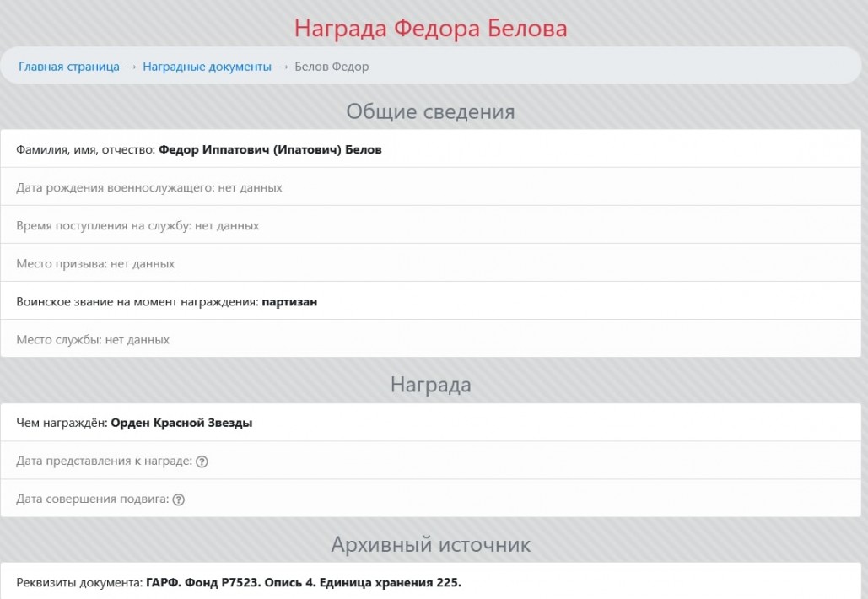Image resolution: width=868 pixels, height=599 pixels.
Task: Select the name Федор Иппатович (Ипатович) Белов
Action: 270,149
